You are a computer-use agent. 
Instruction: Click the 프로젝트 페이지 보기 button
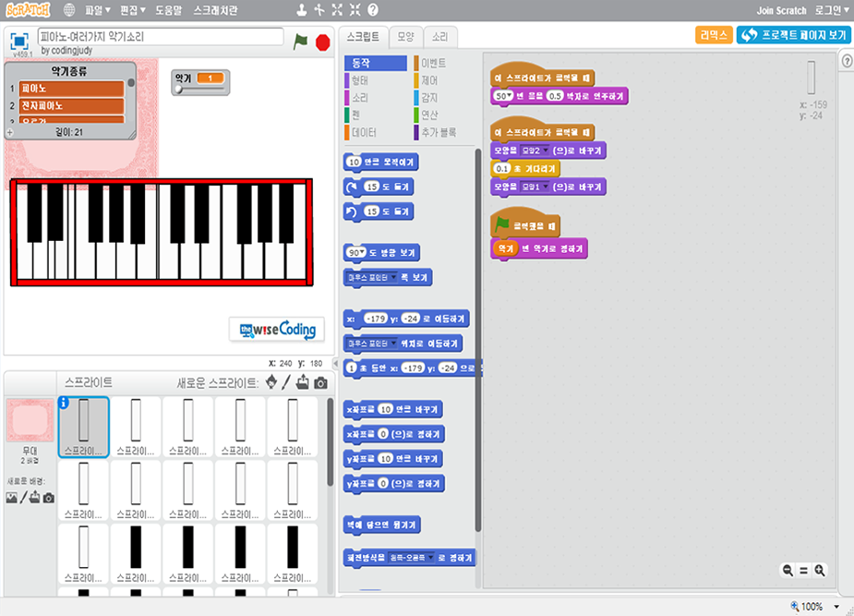click(793, 35)
